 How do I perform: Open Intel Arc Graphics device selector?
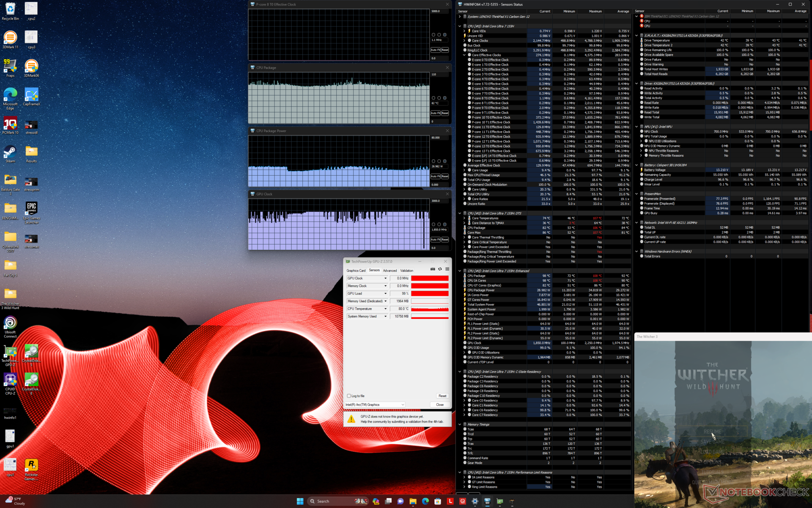(x=375, y=405)
